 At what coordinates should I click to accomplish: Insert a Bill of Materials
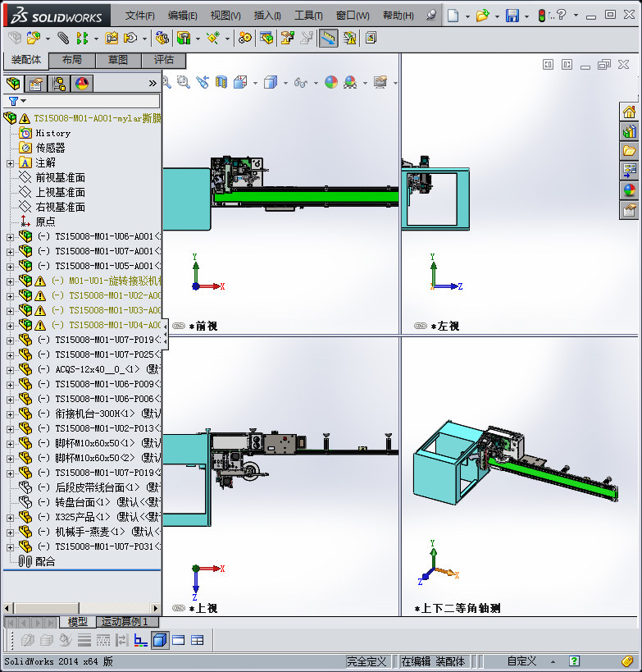[x=266, y=38]
